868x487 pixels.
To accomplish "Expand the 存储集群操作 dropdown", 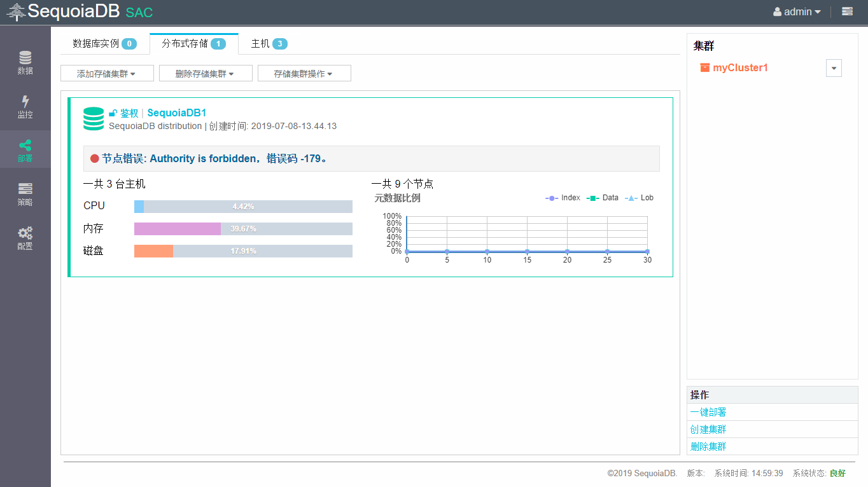I will 304,73.
